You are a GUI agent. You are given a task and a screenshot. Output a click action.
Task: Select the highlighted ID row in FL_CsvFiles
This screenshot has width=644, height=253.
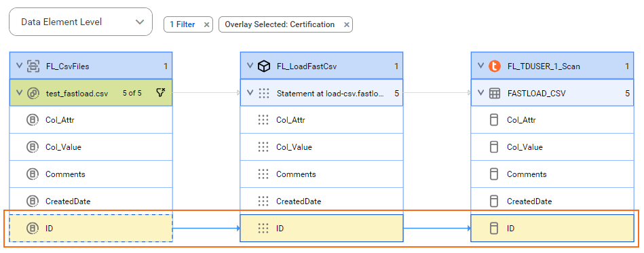coord(91,229)
